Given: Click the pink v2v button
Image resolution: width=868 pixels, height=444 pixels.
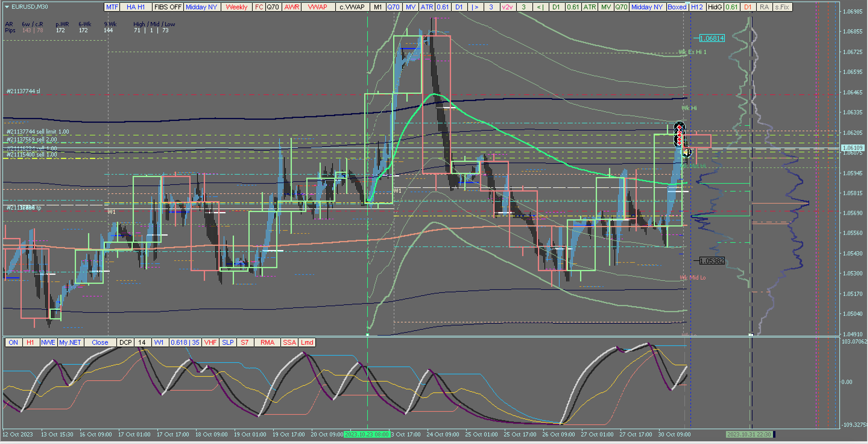Looking at the screenshot, I should (507, 7).
